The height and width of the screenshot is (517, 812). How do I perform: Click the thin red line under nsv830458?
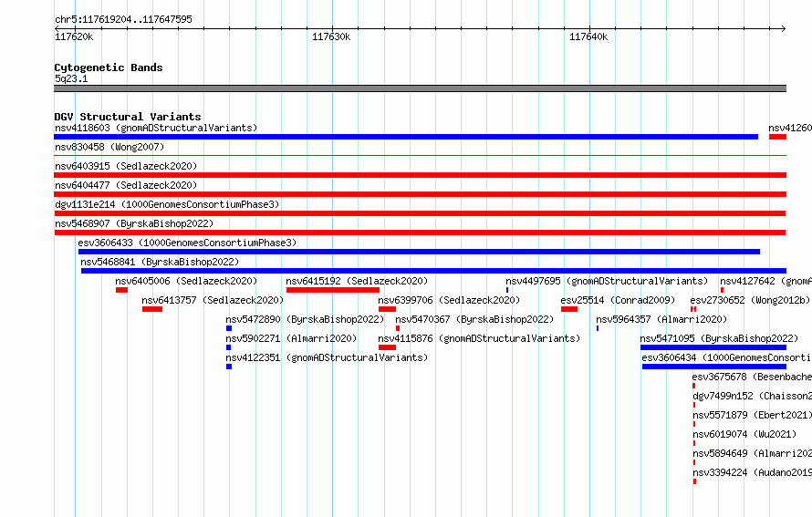[x=420, y=155]
